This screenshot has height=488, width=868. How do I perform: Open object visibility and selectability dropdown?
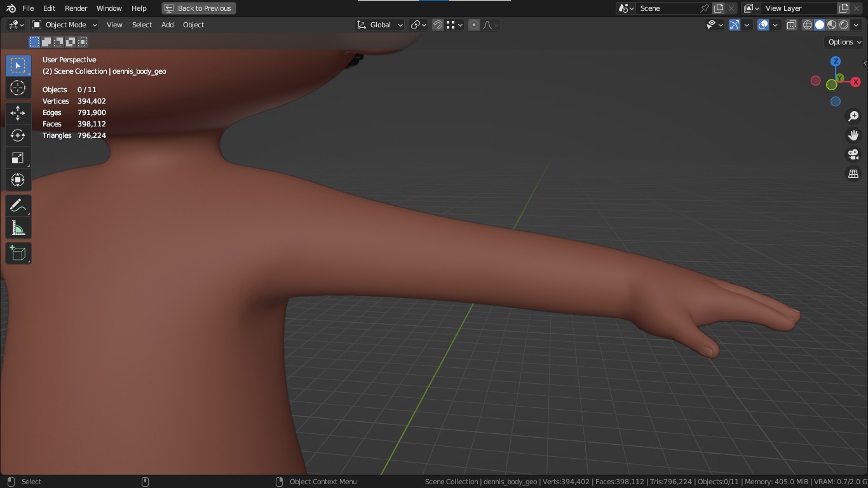[x=715, y=25]
